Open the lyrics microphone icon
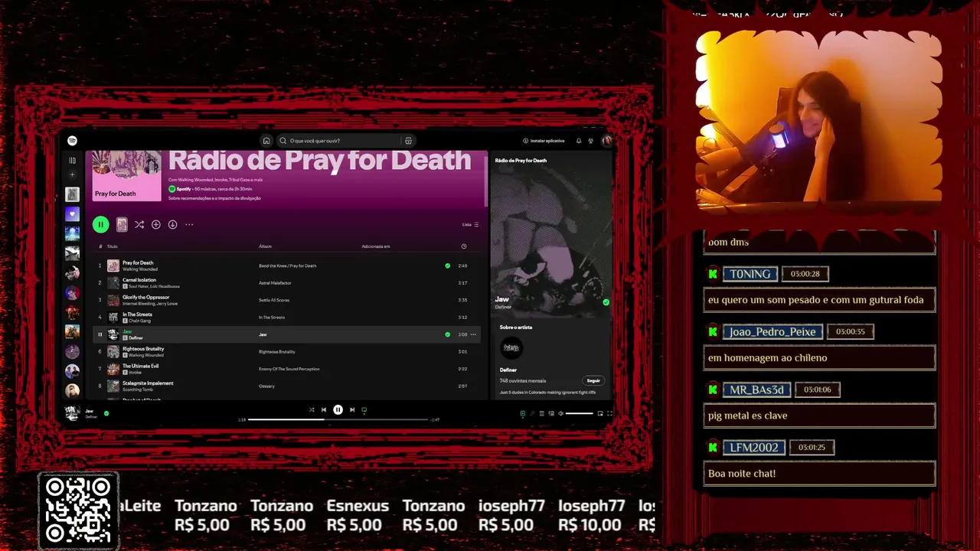The height and width of the screenshot is (551, 980). 532,413
